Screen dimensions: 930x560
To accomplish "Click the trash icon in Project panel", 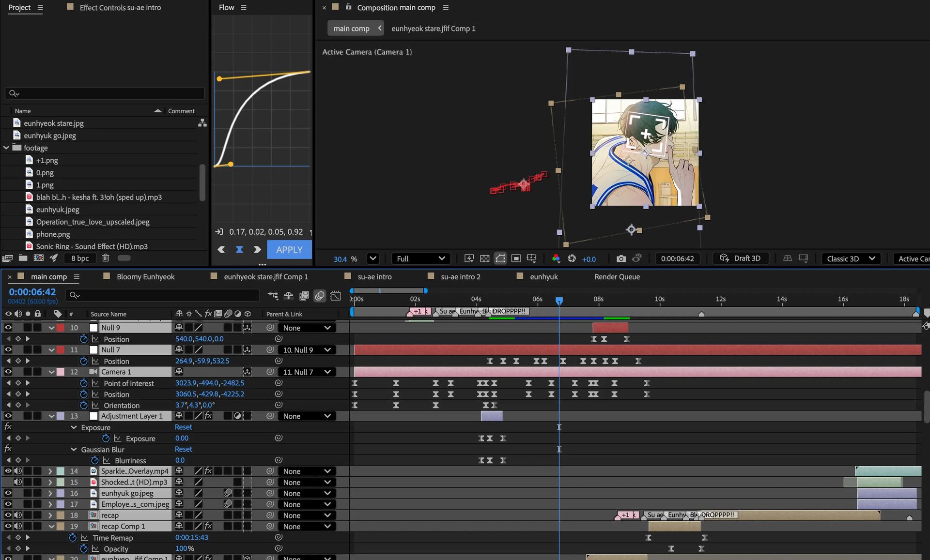I will (x=106, y=258).
